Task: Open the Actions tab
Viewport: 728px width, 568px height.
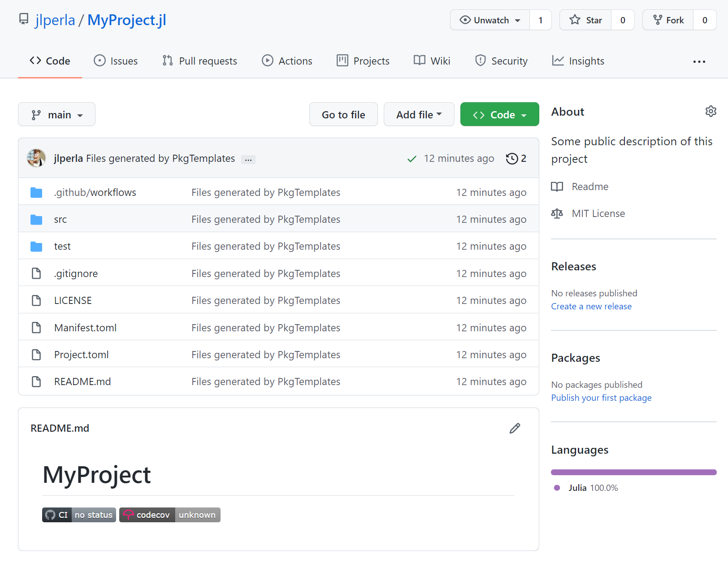Action: click(287, 61)
